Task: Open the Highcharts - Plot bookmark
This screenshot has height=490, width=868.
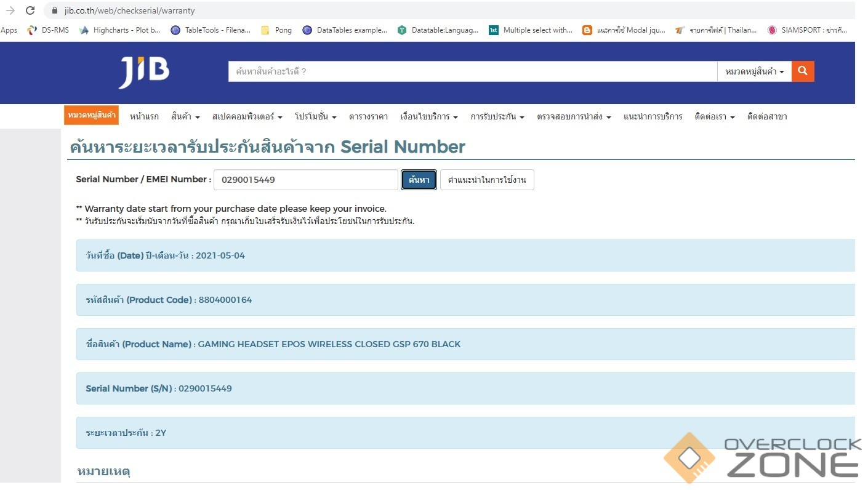Action: 120,30
